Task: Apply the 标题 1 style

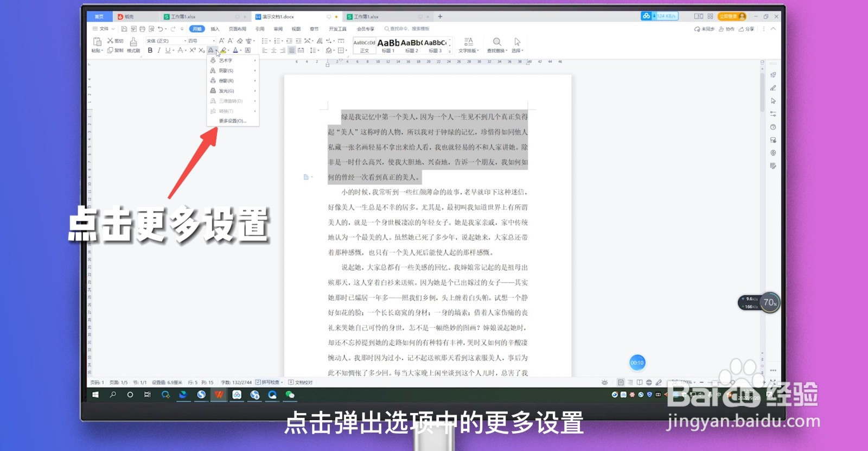Action: (x=388, y=46)
